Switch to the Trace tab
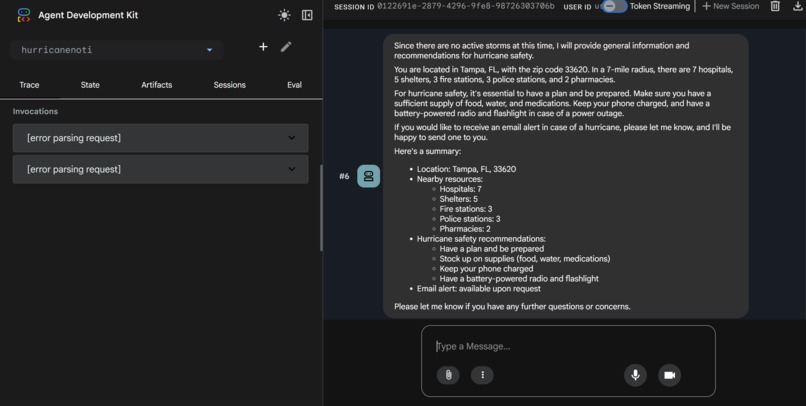The image size is (806, 406). [x=29, y=85]
